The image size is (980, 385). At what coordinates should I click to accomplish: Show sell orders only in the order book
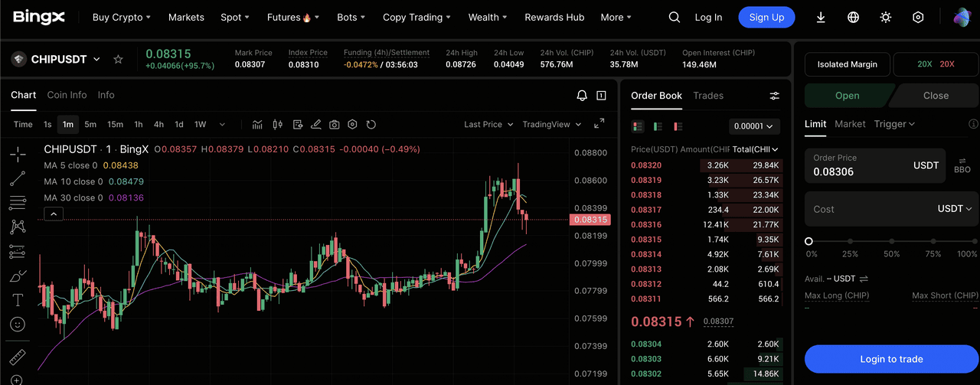coord(678,126)
